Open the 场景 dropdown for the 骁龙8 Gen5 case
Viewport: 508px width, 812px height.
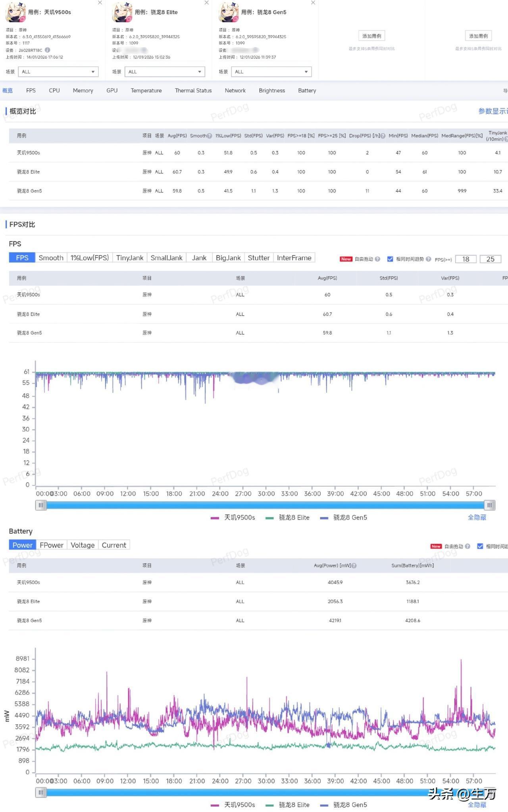tap(271, 72)
